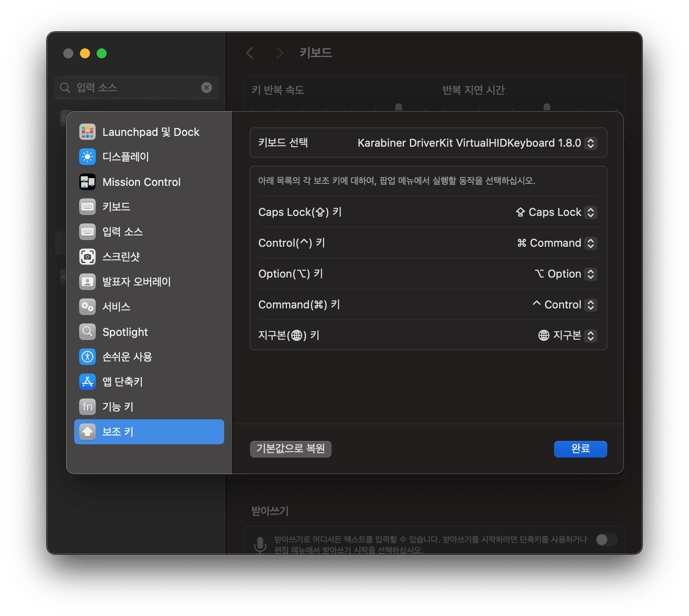
Task: Clear the search field with x icon
Action: click(x=207, y=88)
